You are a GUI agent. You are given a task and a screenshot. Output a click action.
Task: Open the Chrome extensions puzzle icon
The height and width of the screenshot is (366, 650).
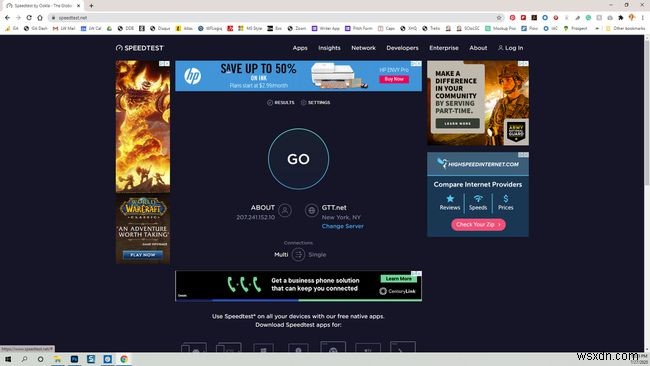[x=621, y=17]
